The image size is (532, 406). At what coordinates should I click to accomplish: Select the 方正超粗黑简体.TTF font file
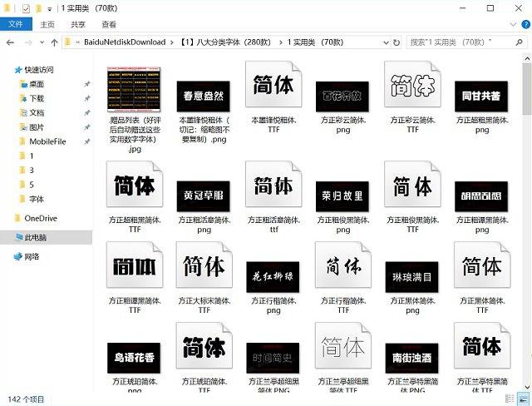(135, 184)
